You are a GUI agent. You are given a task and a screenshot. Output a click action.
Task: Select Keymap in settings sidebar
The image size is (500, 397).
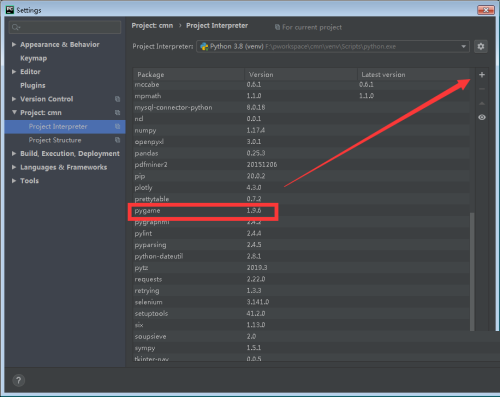(33, 58)
